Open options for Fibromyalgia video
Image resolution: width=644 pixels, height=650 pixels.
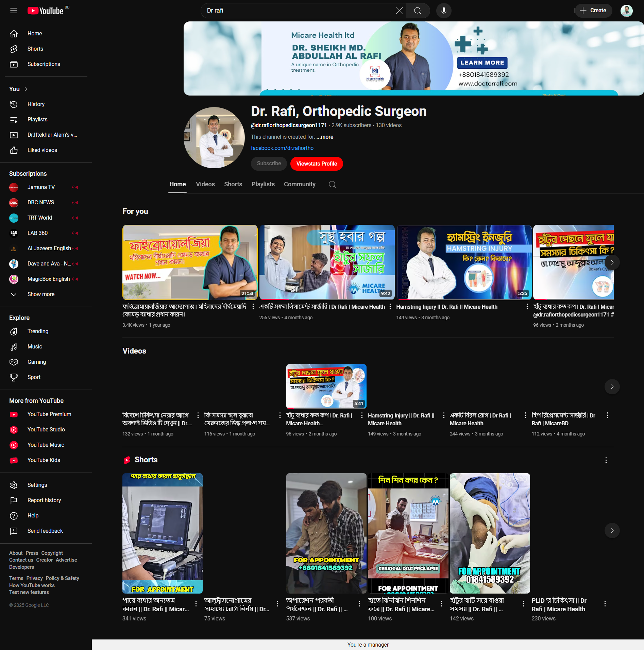pos(253,307)
